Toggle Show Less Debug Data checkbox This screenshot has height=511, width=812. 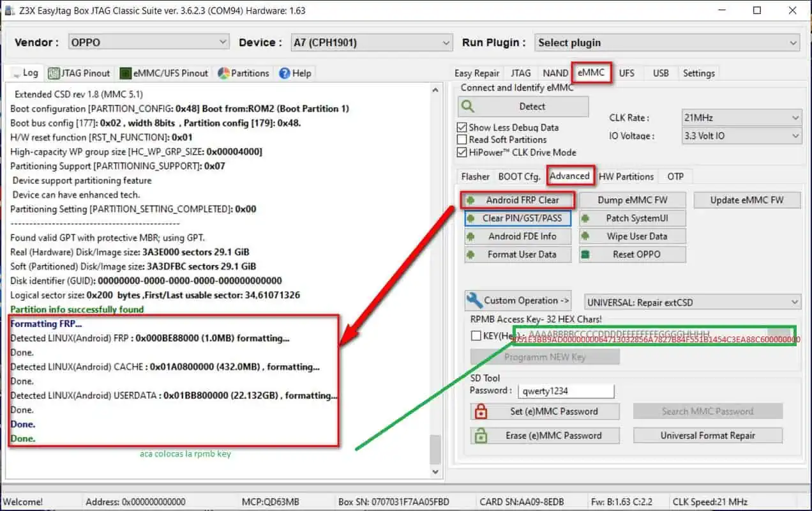pos(462,127)
